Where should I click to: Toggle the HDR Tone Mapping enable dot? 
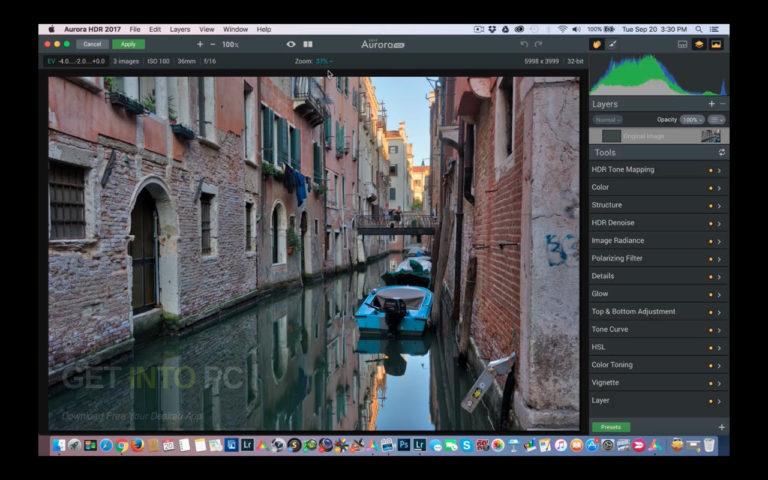coord(711,170)
